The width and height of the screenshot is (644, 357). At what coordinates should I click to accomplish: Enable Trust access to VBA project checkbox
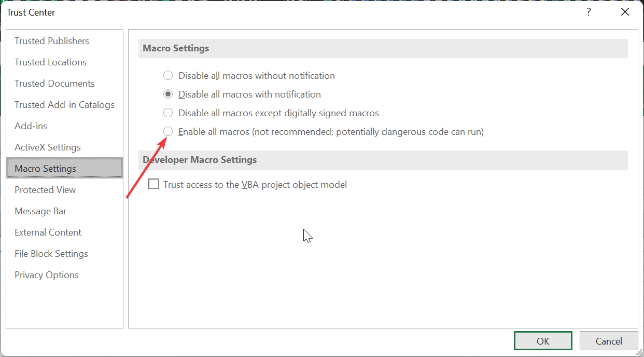(153, 184)
